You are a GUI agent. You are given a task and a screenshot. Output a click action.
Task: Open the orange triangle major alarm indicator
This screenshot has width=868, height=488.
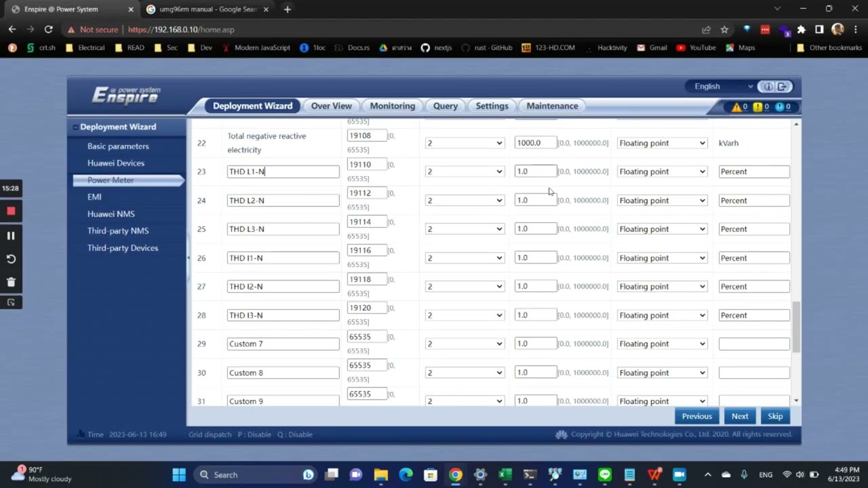click(736, 107)
